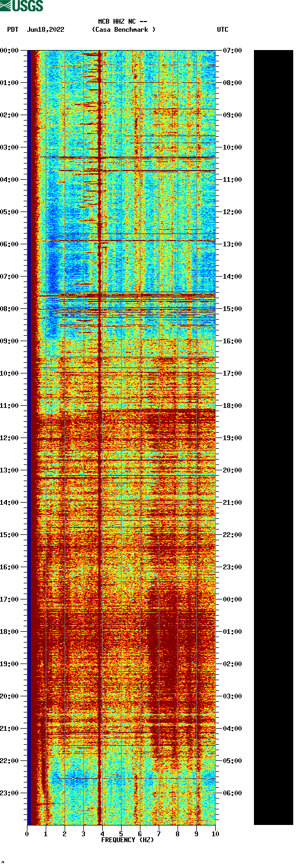Click the 14:00 PDT time label
Viewport: 297px width, 868px height.
(10, 503)
